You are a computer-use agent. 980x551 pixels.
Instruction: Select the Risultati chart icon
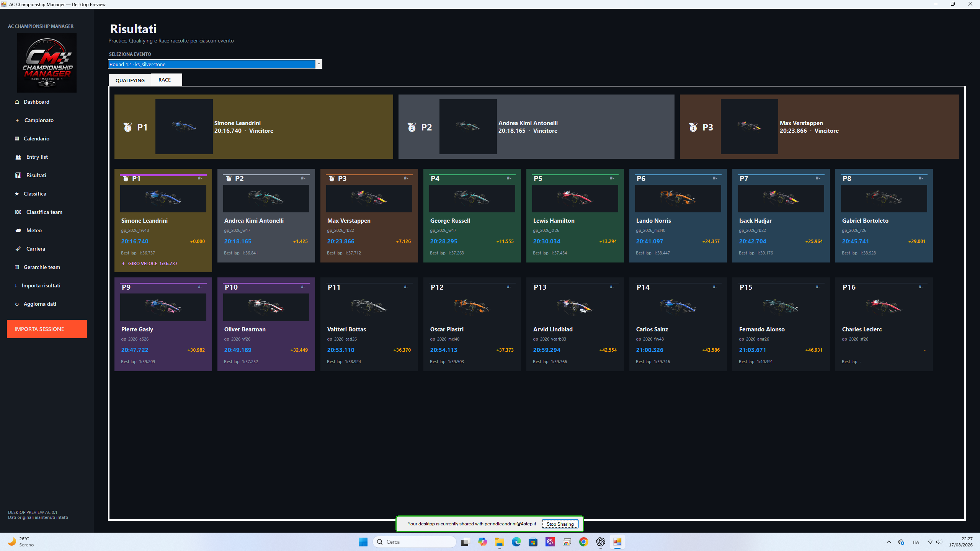[x=18, y=175]
